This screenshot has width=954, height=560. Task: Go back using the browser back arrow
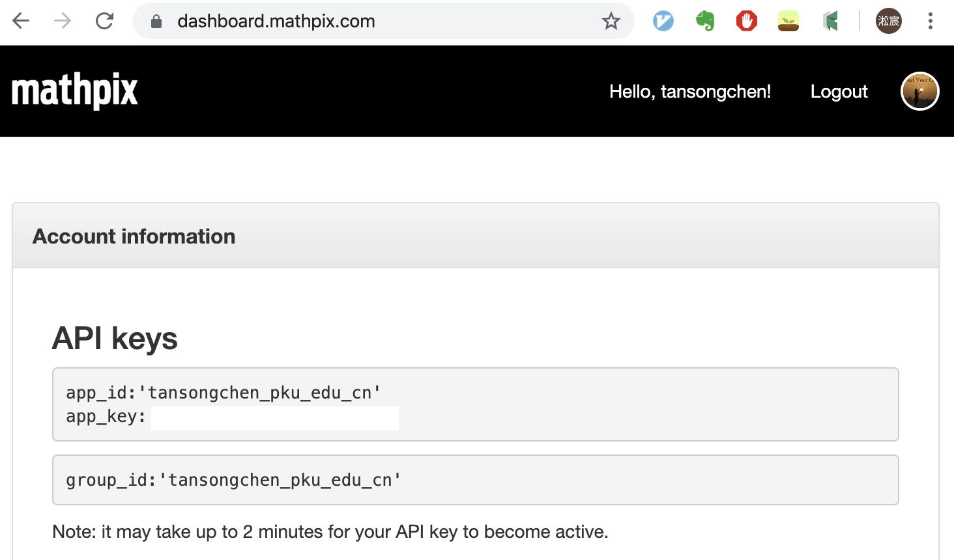tap(21, 21)
